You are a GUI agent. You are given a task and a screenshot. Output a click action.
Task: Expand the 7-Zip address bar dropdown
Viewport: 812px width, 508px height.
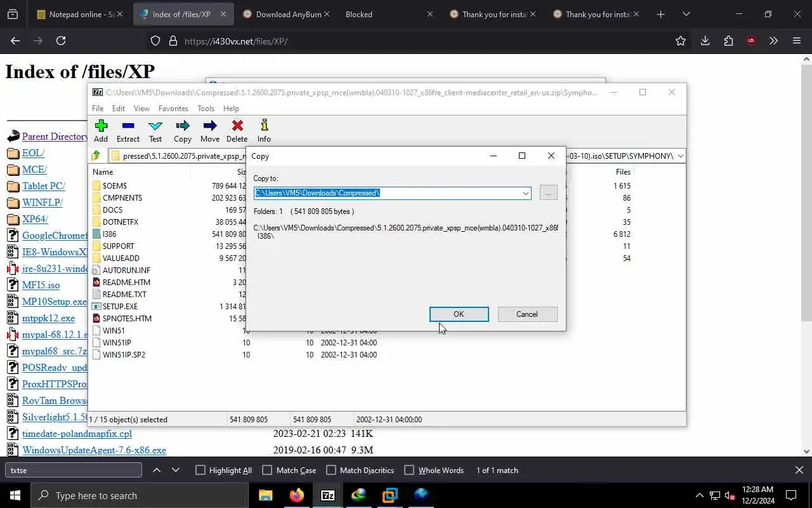click(x=680, y=156)
